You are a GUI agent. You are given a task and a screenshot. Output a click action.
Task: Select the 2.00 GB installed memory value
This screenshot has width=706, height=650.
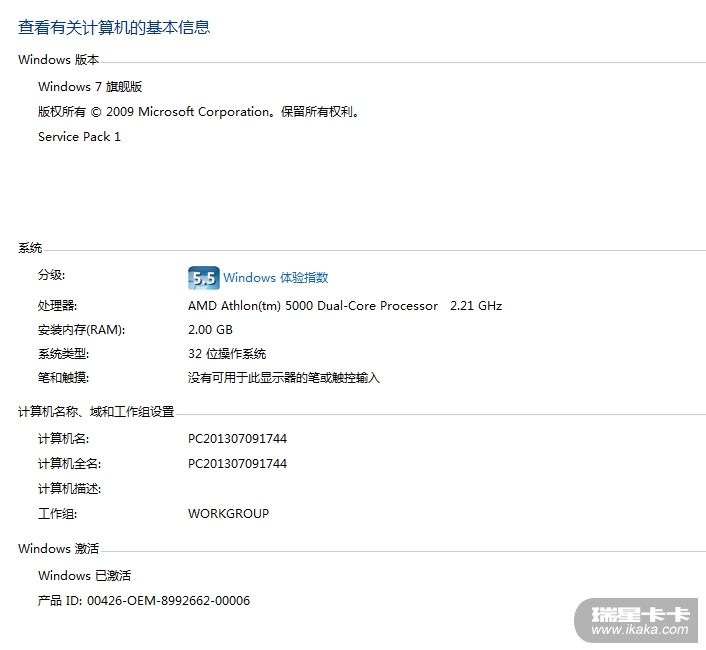(210, 330)
